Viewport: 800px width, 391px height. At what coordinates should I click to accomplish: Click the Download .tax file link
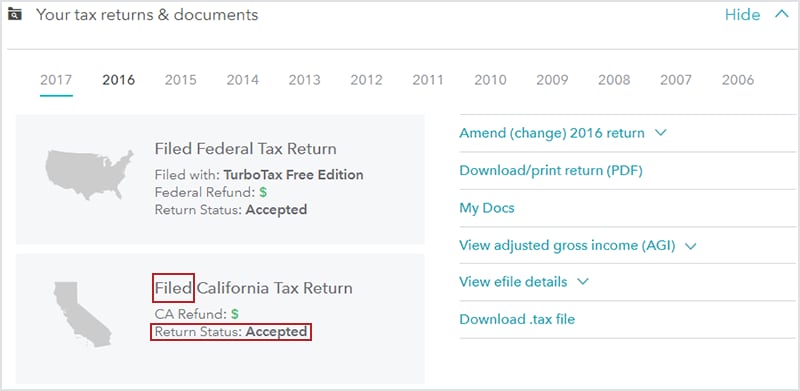click(517, 320)
